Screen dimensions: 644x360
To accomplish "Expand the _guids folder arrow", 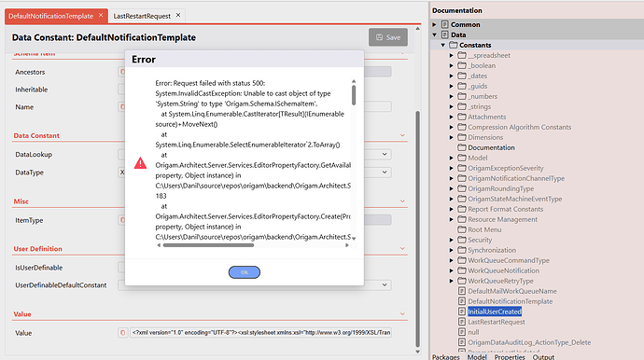I will point(452,86).
